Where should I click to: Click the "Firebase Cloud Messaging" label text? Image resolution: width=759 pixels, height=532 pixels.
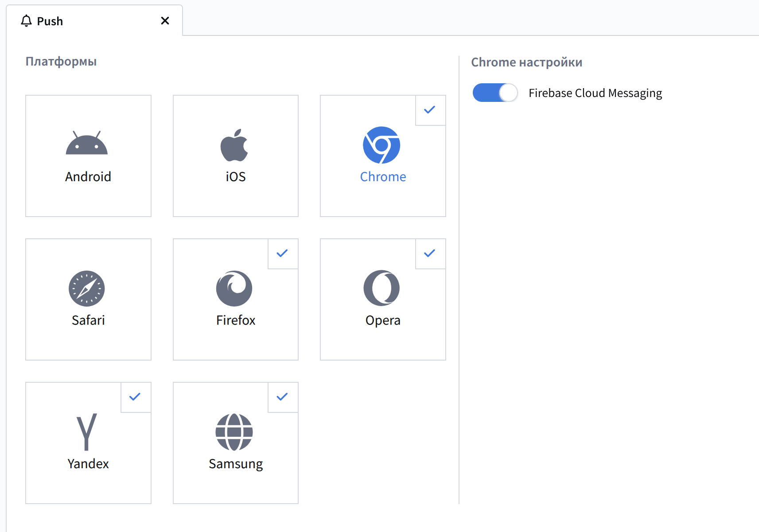(x=596, y=93)
